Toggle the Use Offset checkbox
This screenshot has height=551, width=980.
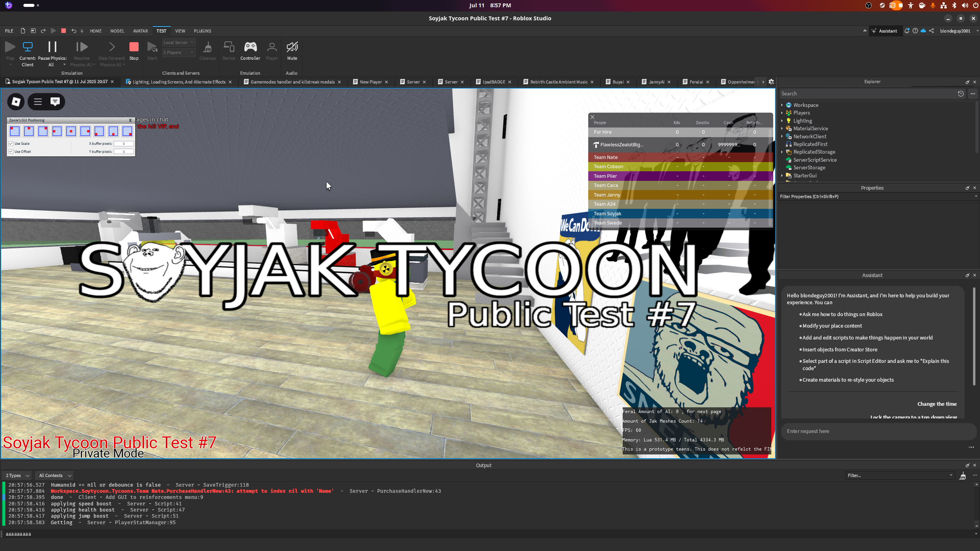click(x=11, y=152)
